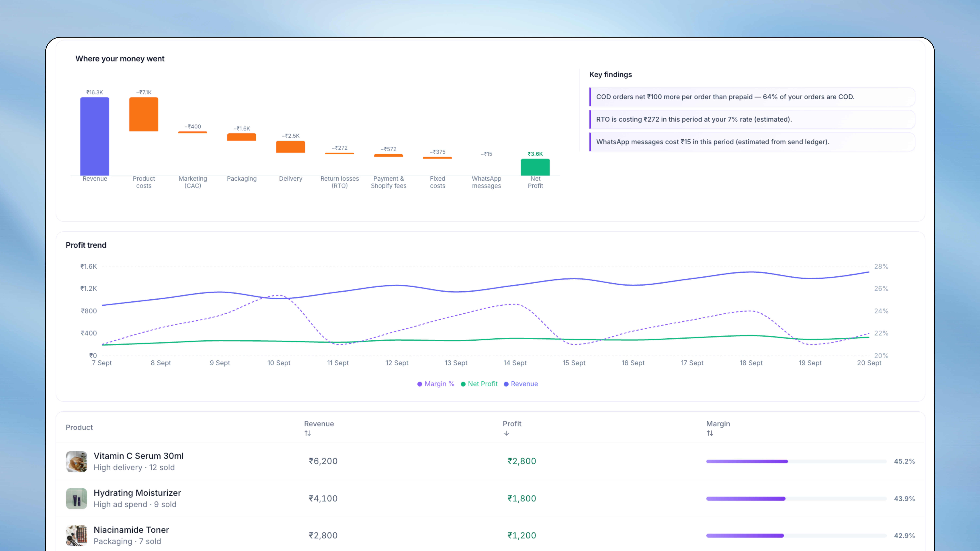Click the ₹3.6K net profit label
This screenshot has width=980, height=551.
535,154
